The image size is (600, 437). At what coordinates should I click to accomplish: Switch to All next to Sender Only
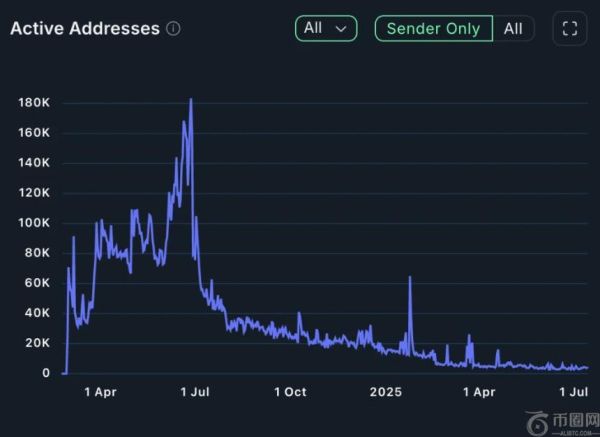point(513,29)
